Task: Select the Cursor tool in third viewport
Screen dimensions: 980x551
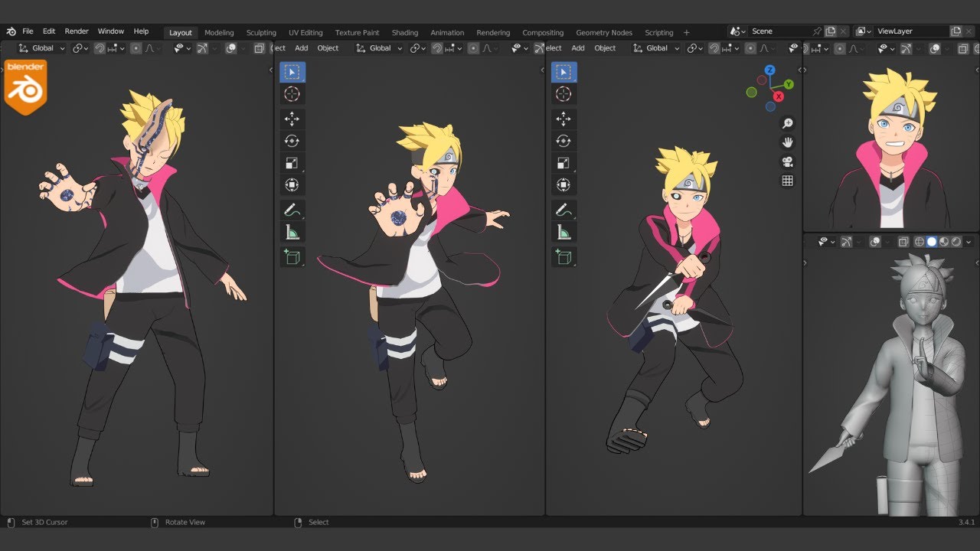Action: (x=563, y=94)
